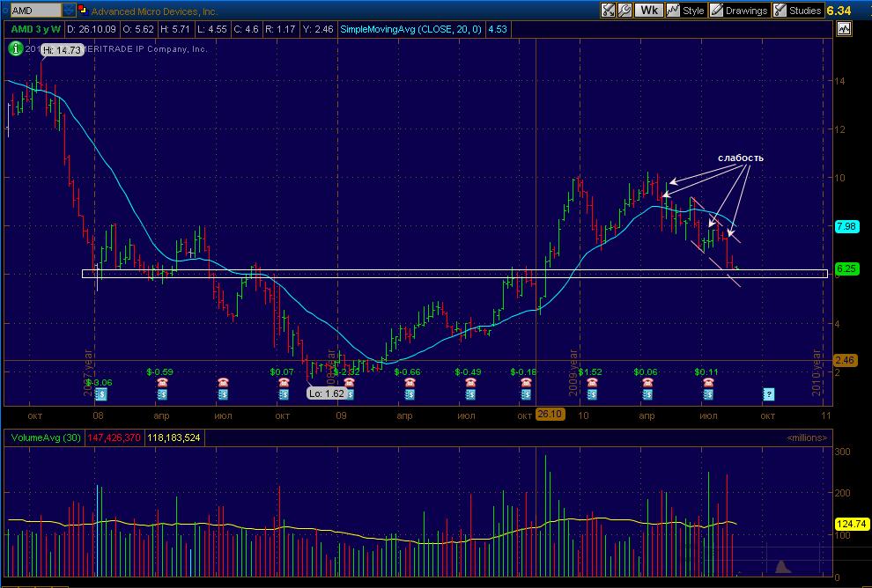Click the Advanced Micro Devices, Inc. title
Screen dimensions: 872x588
click(x=154, y=11)
